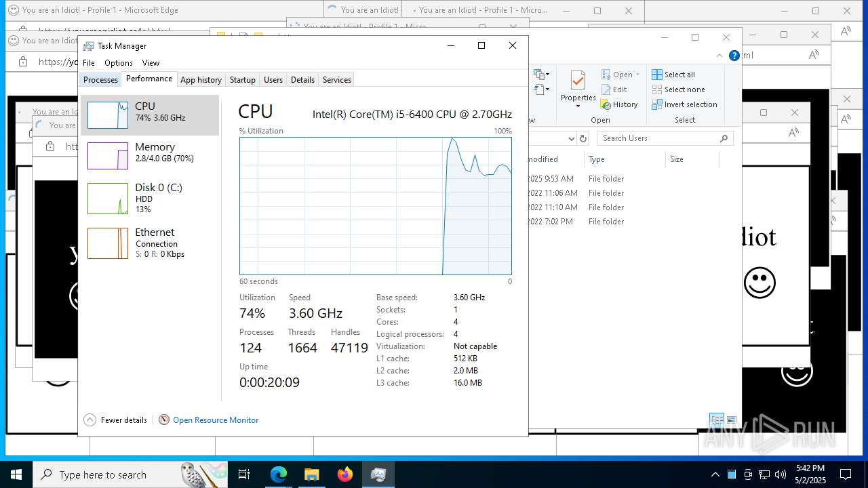Collapse Task Manager with Fewer details
868x488 pixels.
click(115, 420)
